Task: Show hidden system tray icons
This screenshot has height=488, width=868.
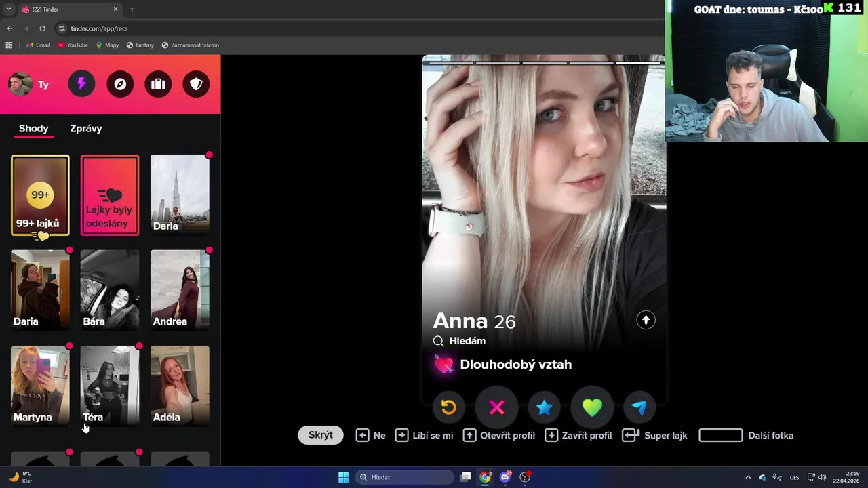Action: 748,477
